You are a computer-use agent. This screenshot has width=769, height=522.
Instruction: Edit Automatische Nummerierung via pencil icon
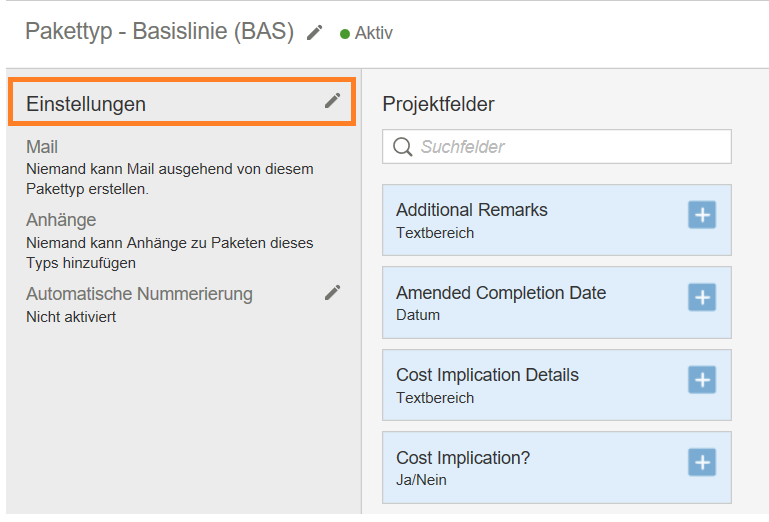click(x=332, y=293)
